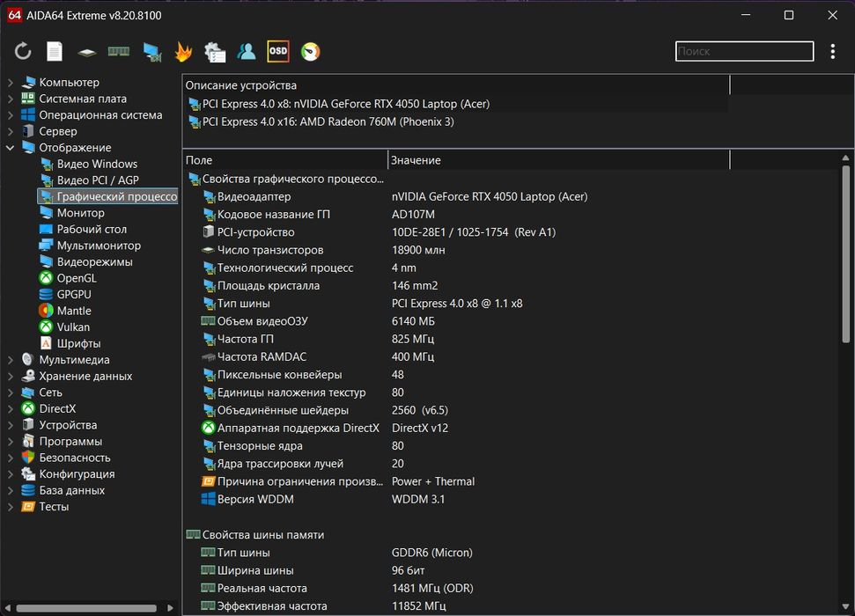Click the GPGPU database icon
Screen dimensions: 855x616
tap(46, 295)
